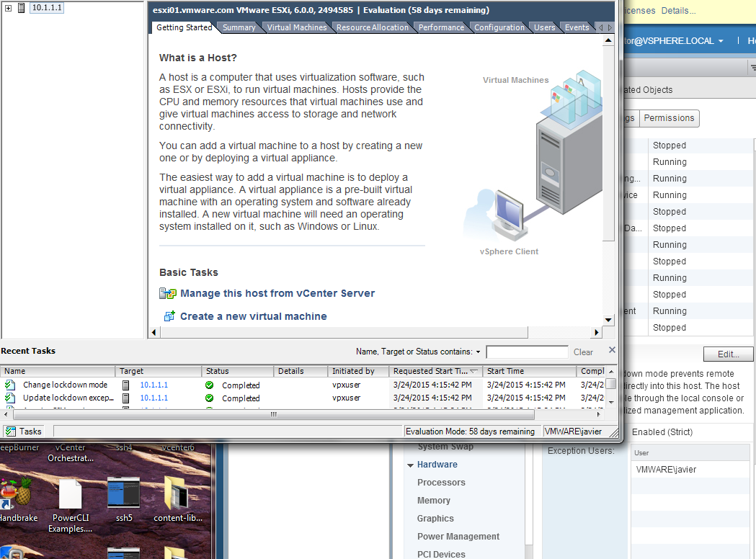Open the Summary tab
Viewport: 756px width, 559px height.
coord(239,27)
